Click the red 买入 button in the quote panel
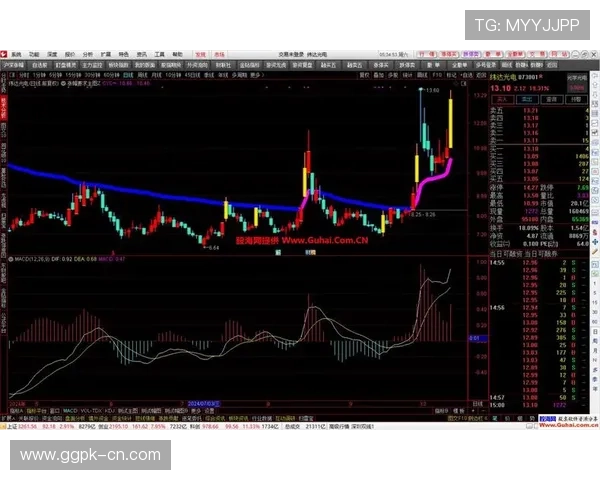 click(x=502, y=100)
